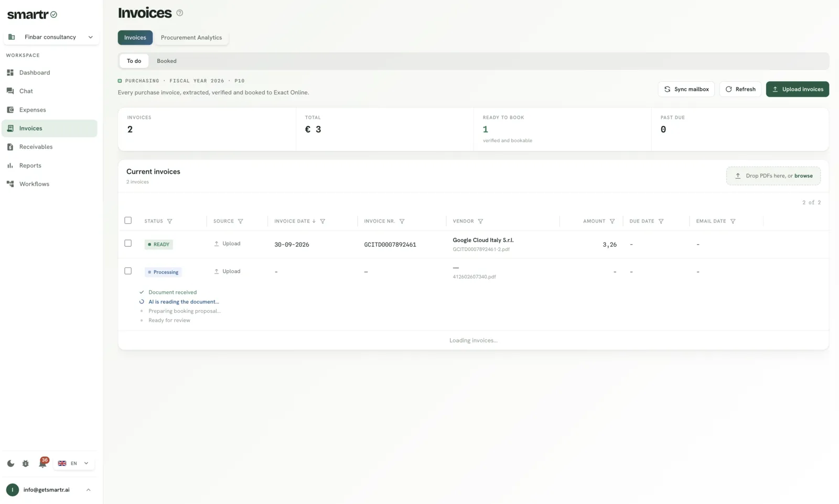Select the Invoices tab pill
This screenshot has height=504, width=839.
pos(135,38)
